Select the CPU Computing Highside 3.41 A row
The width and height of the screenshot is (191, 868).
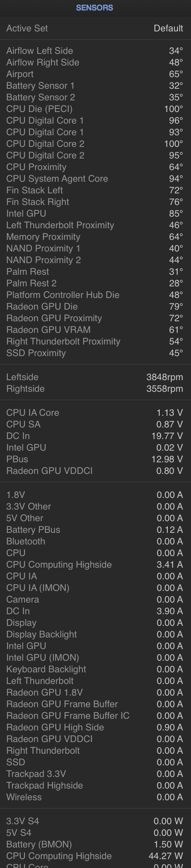pos(95,565)
